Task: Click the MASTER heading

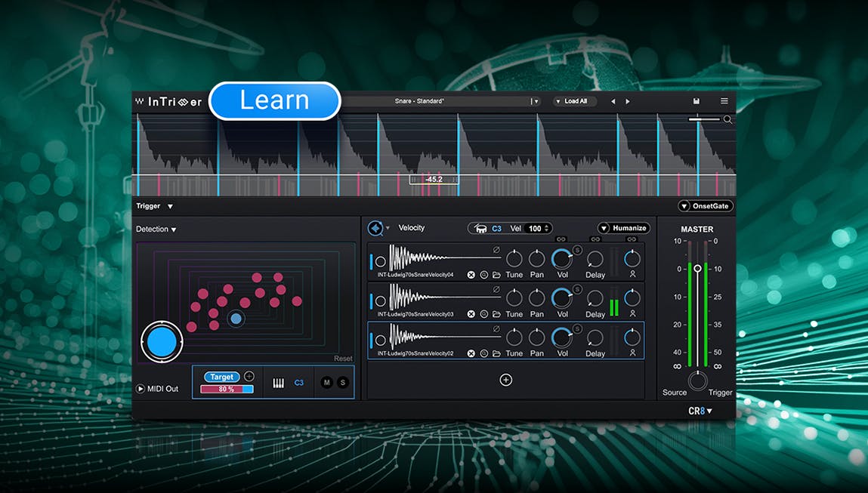Action: pos(697,229)
